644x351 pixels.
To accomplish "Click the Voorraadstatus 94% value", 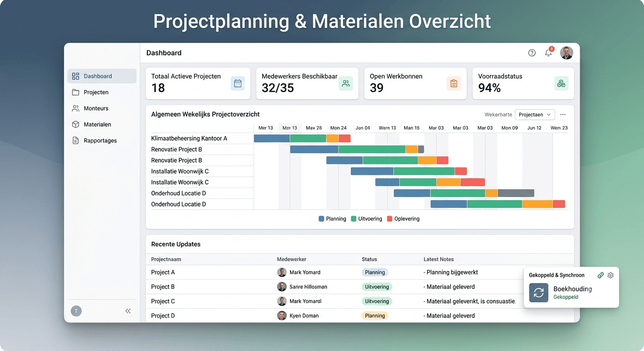I will [x=489, y=88].
